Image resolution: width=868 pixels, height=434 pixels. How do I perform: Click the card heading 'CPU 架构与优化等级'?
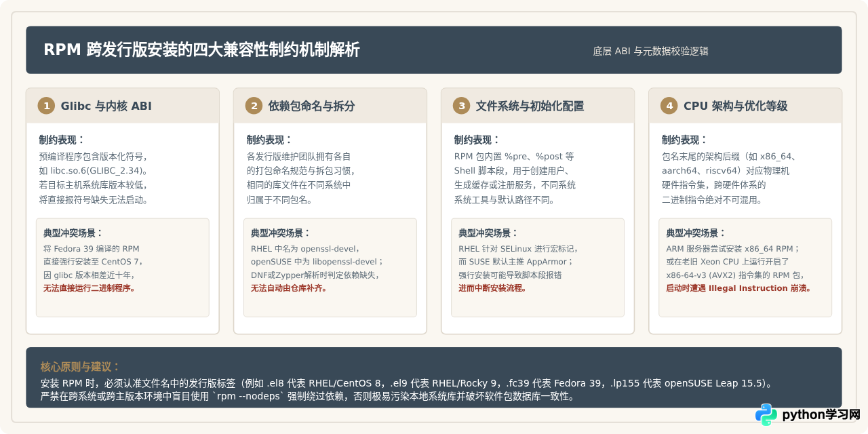pyautogui.click(x=736, y=106)
